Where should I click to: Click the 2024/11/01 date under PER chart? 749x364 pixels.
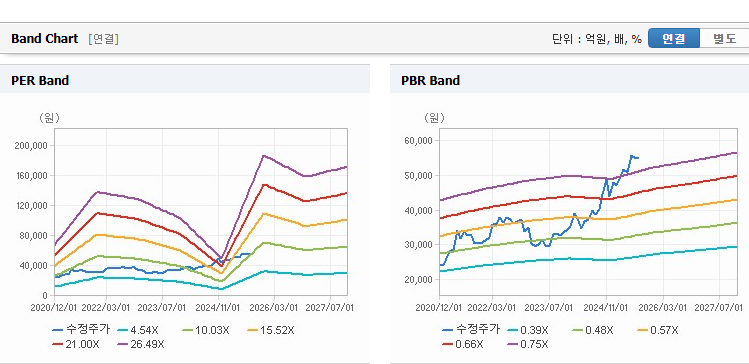tap(218, 307)
